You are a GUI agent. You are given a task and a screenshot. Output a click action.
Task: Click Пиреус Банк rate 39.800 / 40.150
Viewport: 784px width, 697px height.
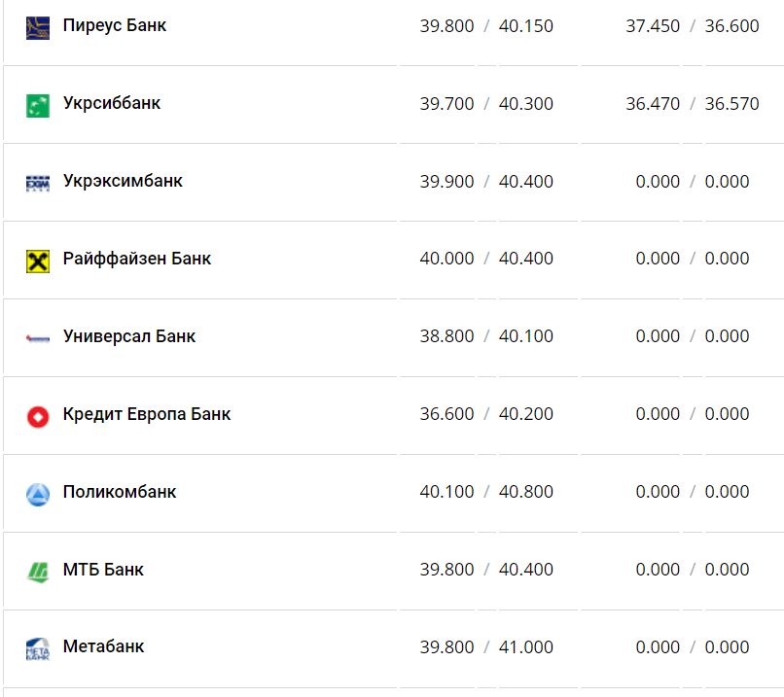(x=486, y=26)
